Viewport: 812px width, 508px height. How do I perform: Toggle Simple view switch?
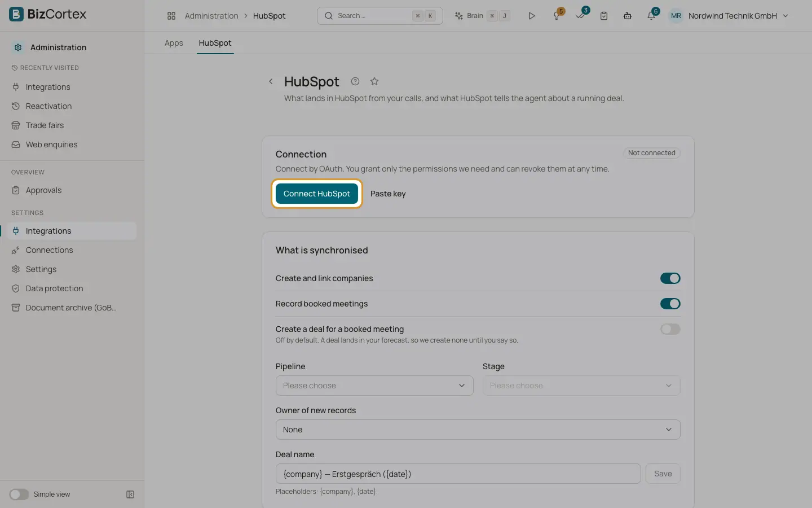19,494
